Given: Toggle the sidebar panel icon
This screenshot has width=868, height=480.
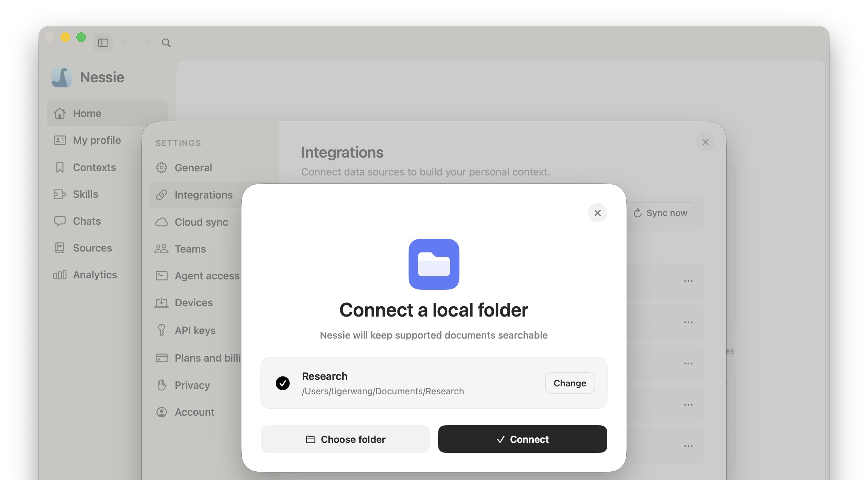Looking at the screenshot, I should click(103, 43).
